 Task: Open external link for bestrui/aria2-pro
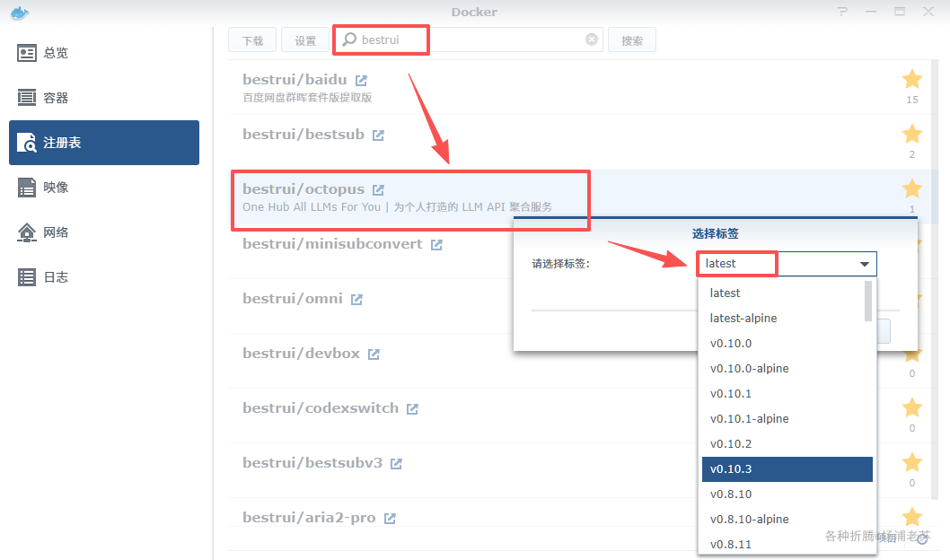click(390, 519)
